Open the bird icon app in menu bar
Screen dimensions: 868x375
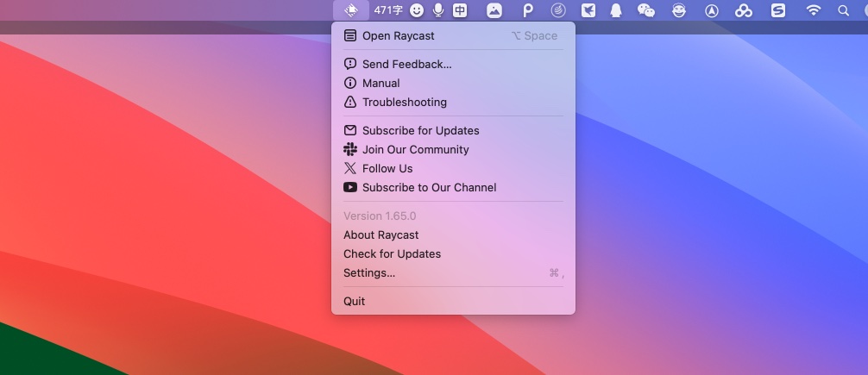coord(588,10)
